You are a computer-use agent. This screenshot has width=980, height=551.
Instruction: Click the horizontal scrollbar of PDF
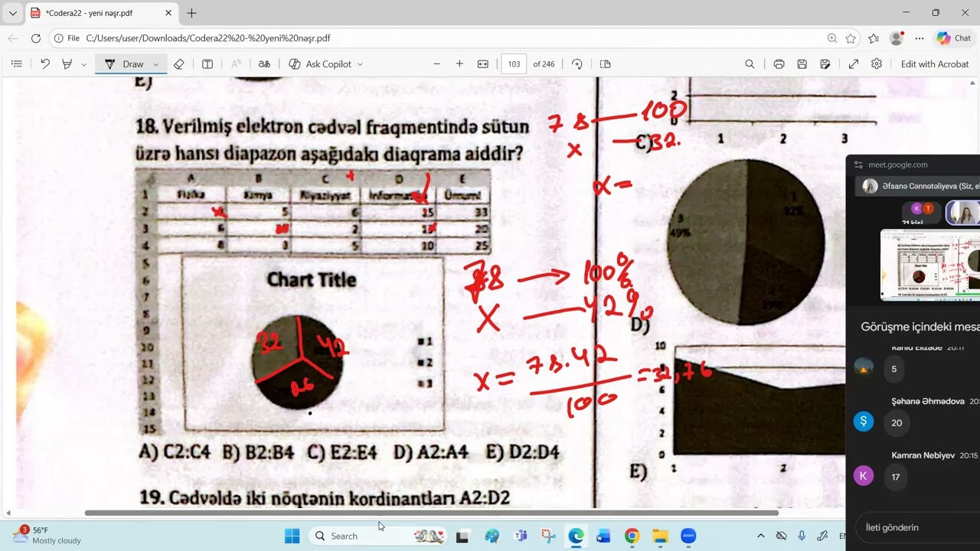[x=431, y=513]
